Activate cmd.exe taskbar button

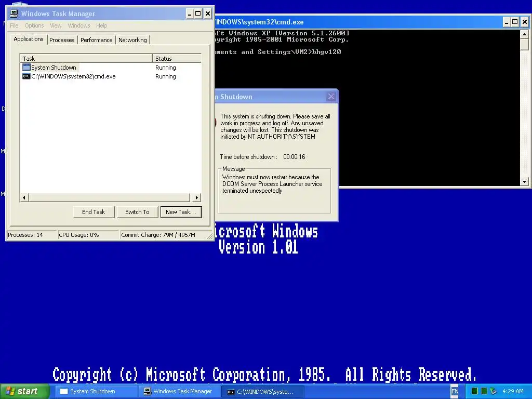tap(263, 391)
